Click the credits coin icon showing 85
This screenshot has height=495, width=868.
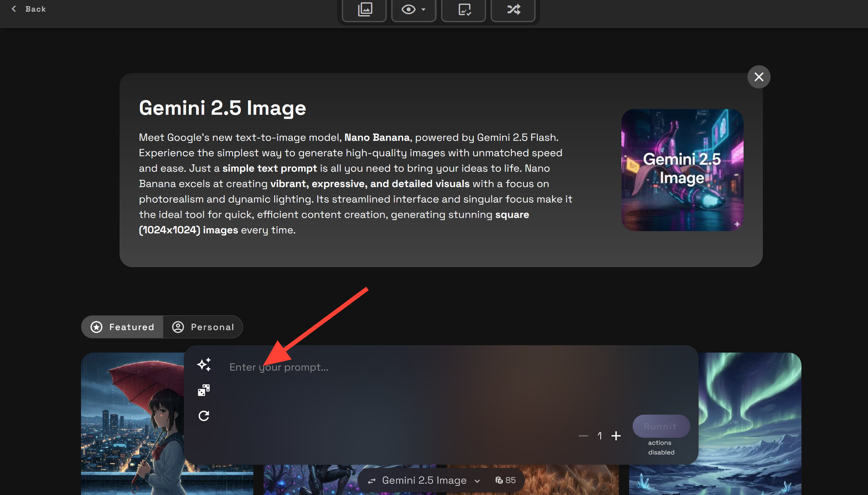tap(498, 480)
